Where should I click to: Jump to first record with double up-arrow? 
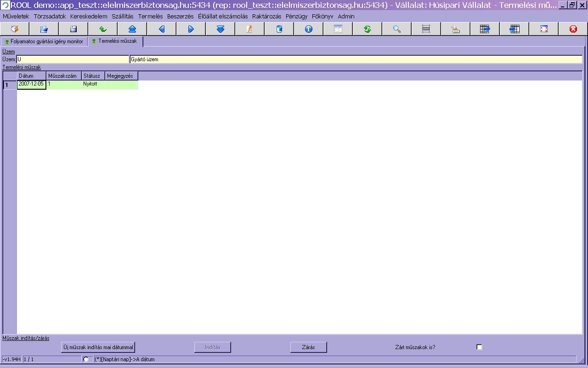(132, 29)
